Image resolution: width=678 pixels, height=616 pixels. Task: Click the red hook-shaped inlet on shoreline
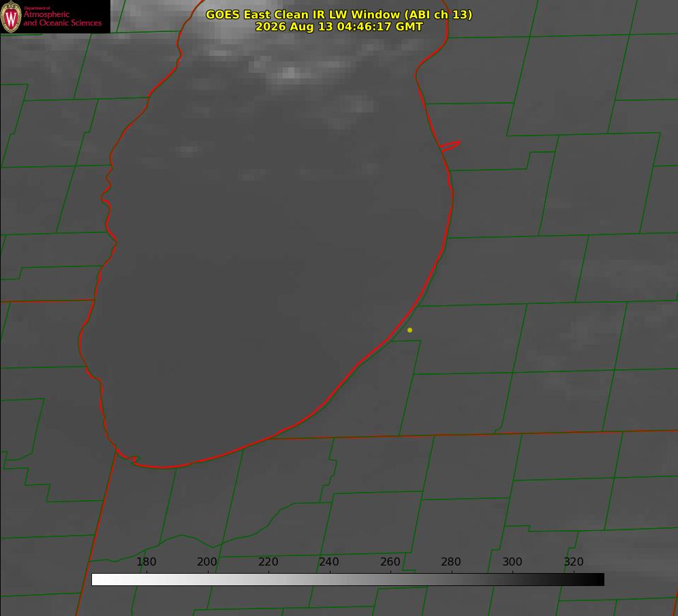(x=450, y=146)
